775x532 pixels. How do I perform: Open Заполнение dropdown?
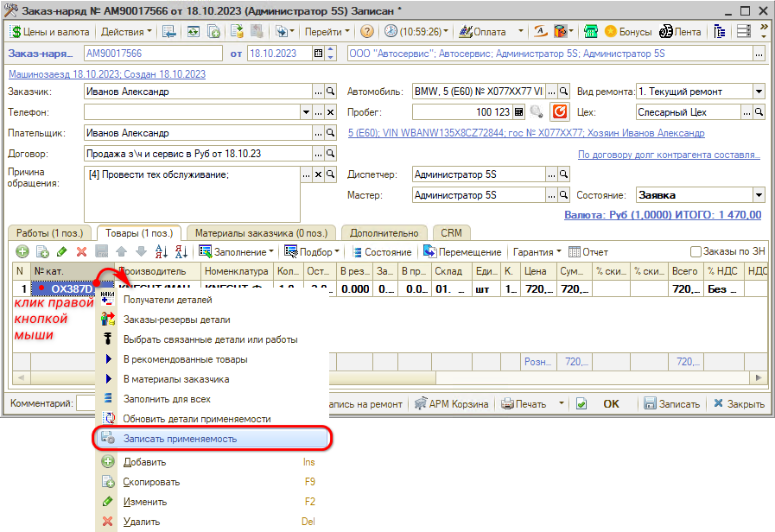tap(236, 252)
